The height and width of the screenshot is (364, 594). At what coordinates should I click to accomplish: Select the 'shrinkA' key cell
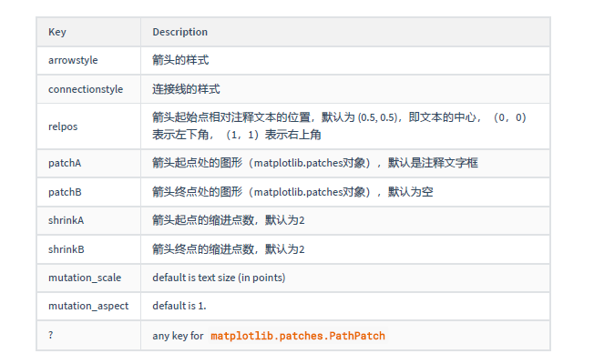pos(88,220)
